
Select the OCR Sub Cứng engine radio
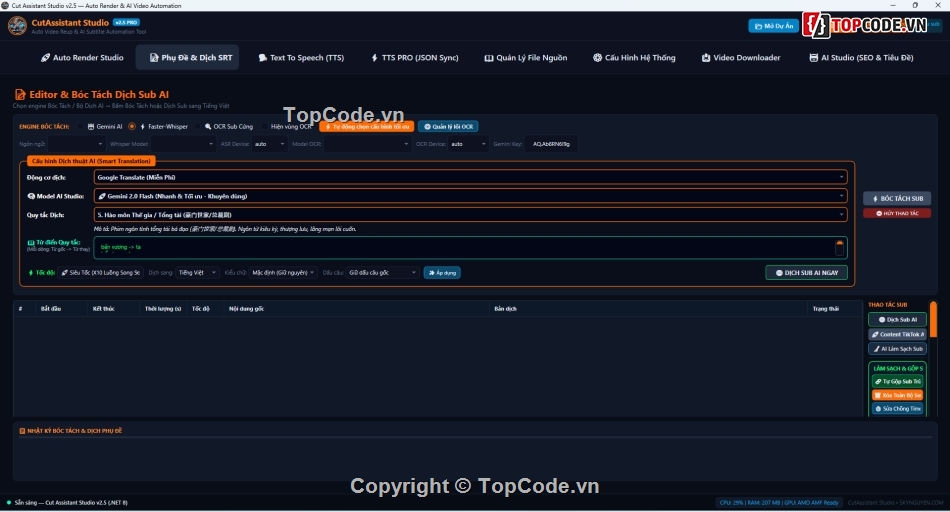coord(198,127)
